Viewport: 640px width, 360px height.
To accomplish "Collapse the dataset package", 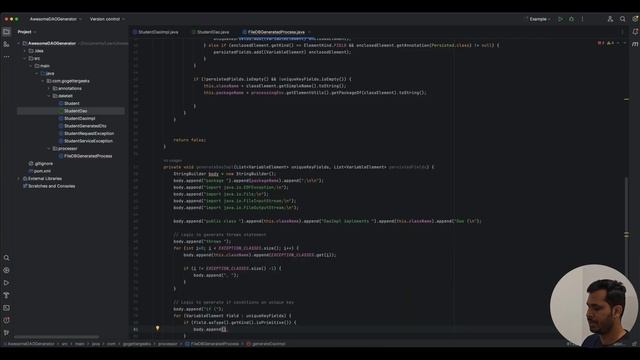I will click(49, 96).
